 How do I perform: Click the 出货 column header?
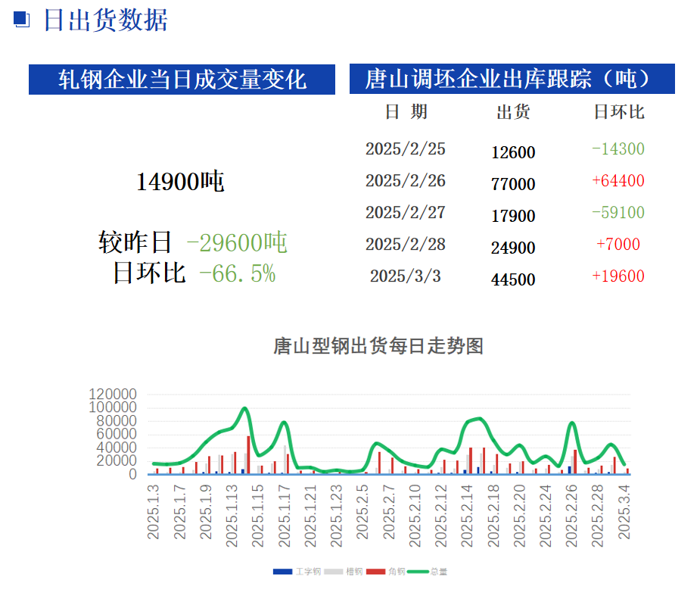point(513,112)
